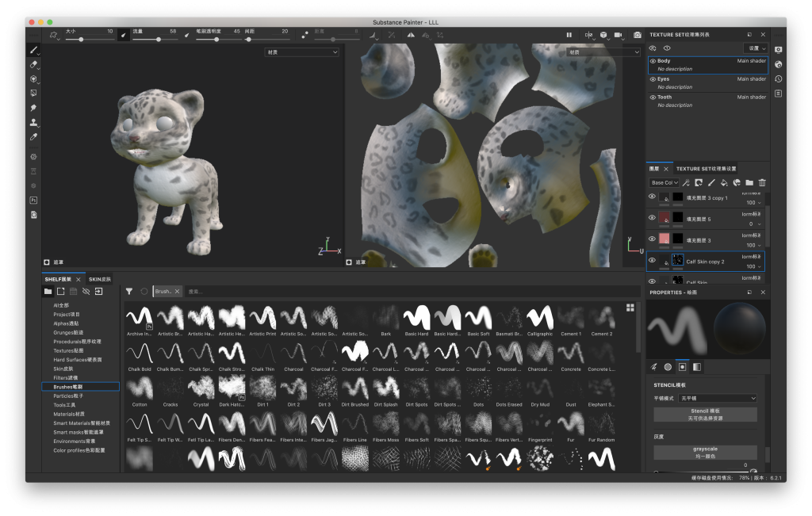812x516 pixels.
Task: Open Stencil properties tab icon
Action: point(683,367)
